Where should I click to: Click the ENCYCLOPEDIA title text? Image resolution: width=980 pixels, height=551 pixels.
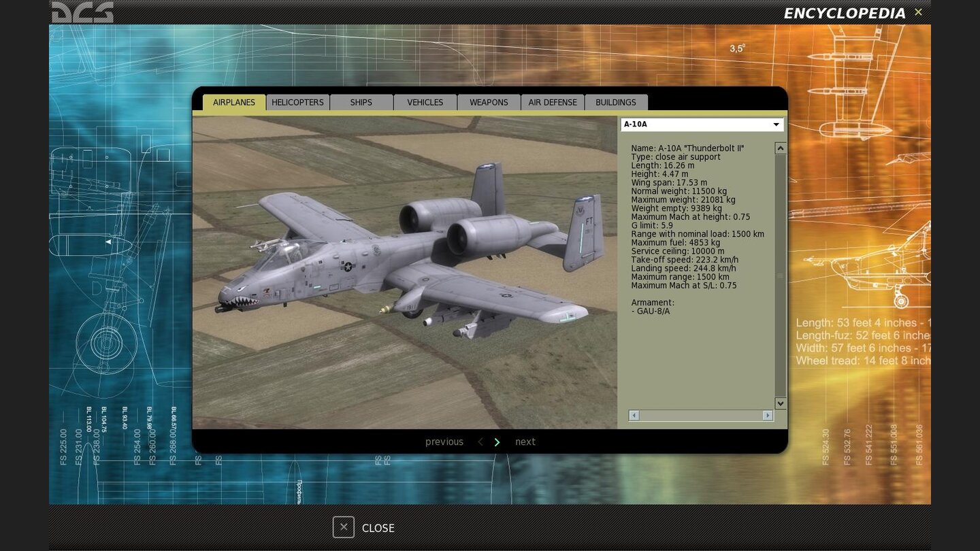point(845,14)
